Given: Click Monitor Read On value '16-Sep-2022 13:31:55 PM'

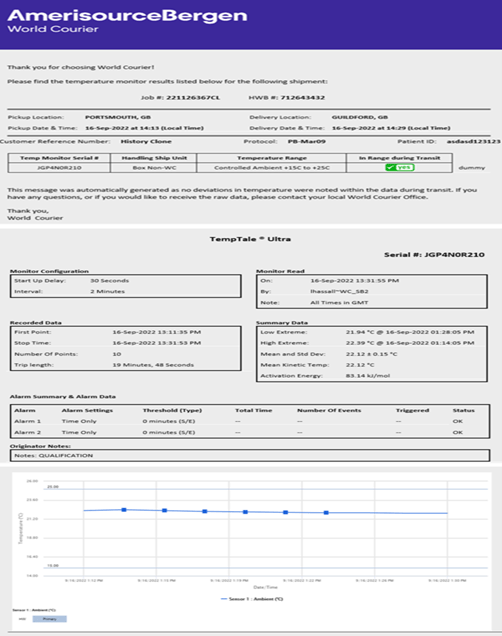Looking at the screenshot, I should click(354, 280).
